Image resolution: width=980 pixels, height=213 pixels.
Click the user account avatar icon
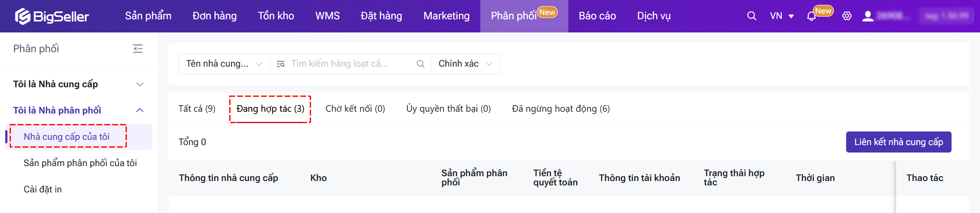pyautogui.click(x=868, y=16)
